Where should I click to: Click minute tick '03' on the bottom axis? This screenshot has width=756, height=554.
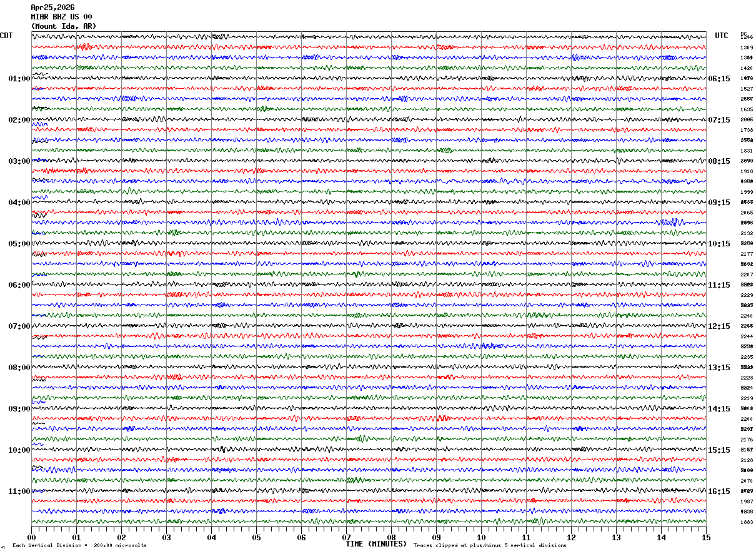[x=166, y=536]
